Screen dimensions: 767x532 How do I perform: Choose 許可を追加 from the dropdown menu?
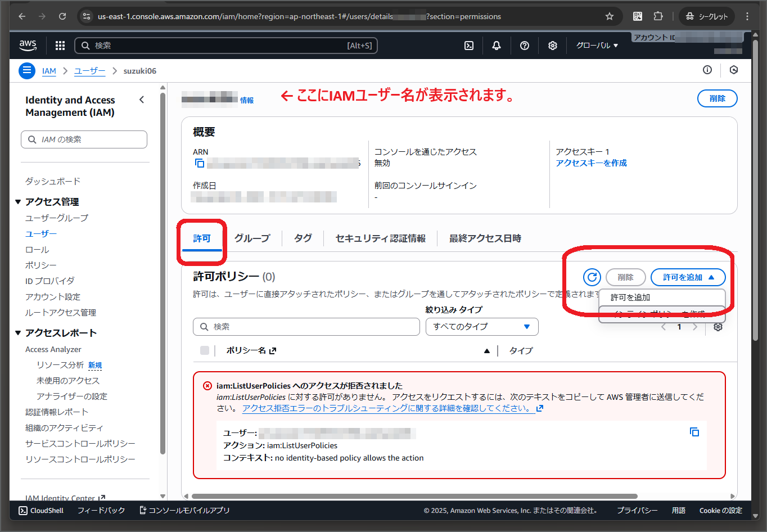click(662, 297)
